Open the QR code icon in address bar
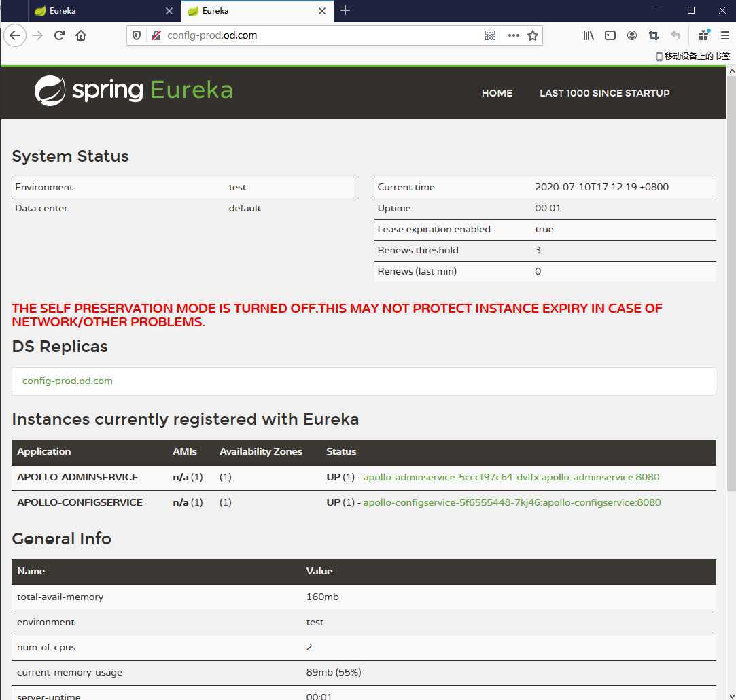This screenshot has height=700, width=736. (x=489, y=35)
